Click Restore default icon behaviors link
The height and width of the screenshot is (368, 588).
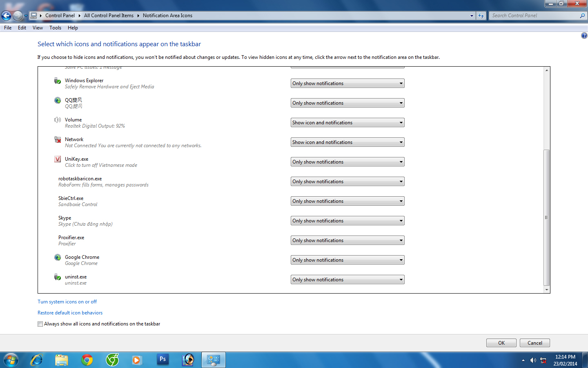(70, 313)
